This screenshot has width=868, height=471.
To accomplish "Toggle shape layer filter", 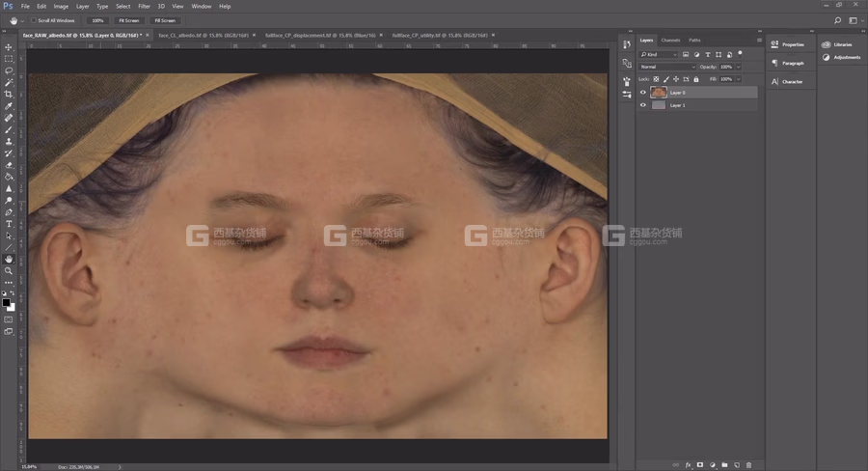I will (719, 54).
